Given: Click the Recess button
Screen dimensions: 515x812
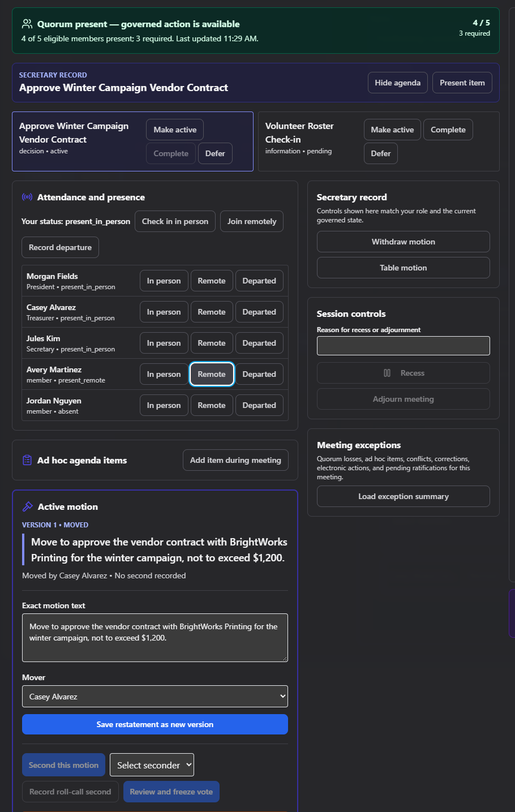Looking at the screenshot, I should pyautogui.click(x=404, y=373).
